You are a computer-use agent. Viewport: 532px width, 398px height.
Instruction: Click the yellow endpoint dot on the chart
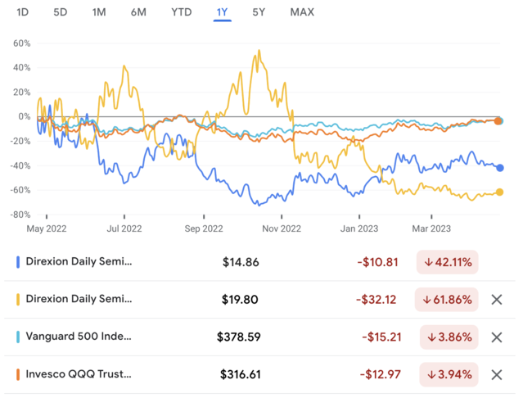499,192
